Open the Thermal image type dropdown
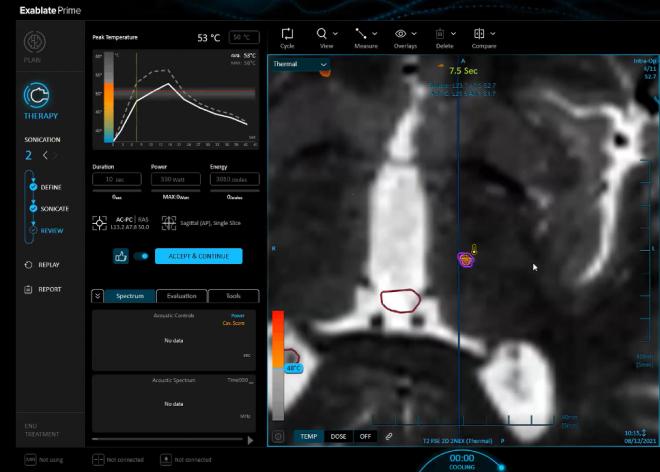Image resolution: width=660 pixels, height=472 pixels. (x=300, y=64)
